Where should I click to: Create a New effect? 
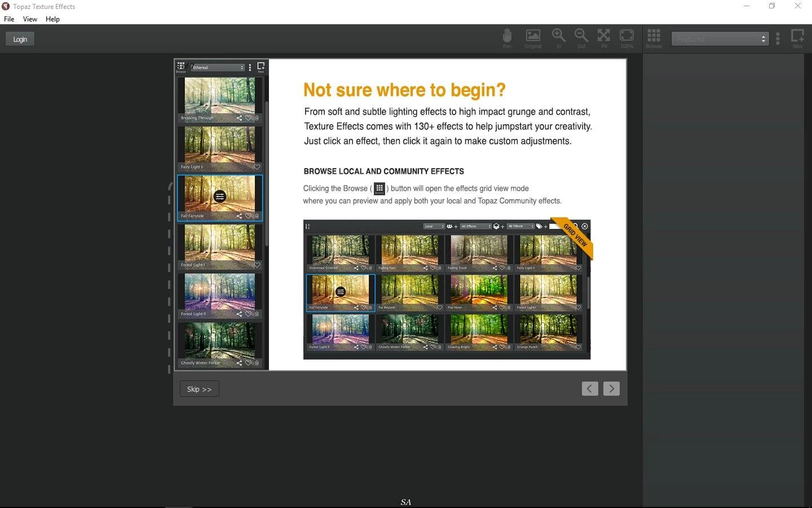pos(797,38)
